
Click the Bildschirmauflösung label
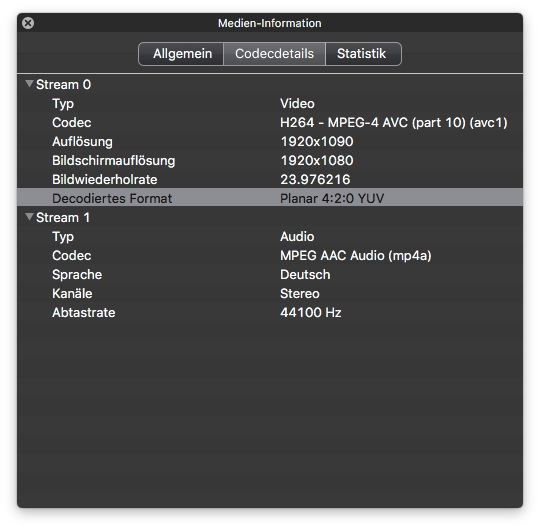[114, 160]
